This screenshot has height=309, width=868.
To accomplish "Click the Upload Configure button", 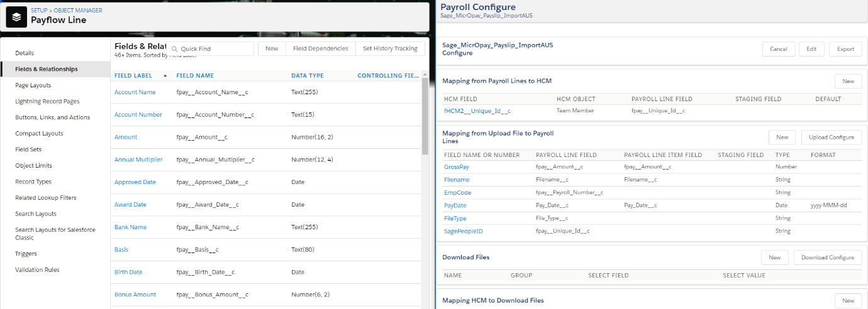I will [831, 137].
